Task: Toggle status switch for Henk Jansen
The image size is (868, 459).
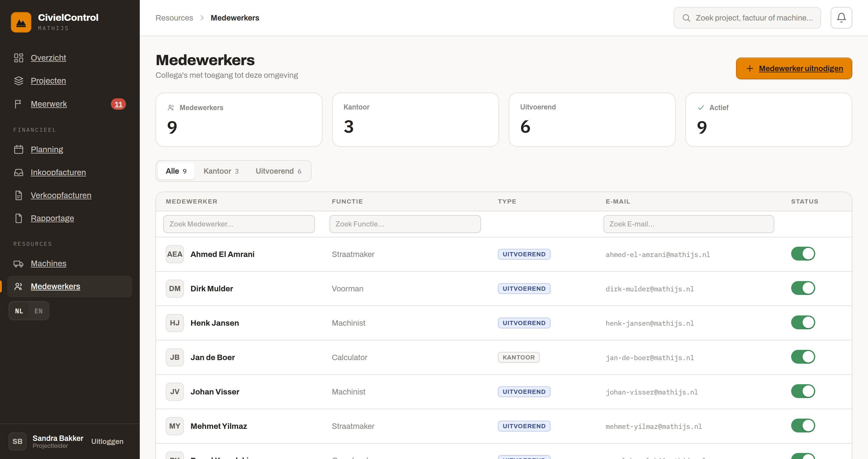Action: pyautogui.click(x=803, y=322)
